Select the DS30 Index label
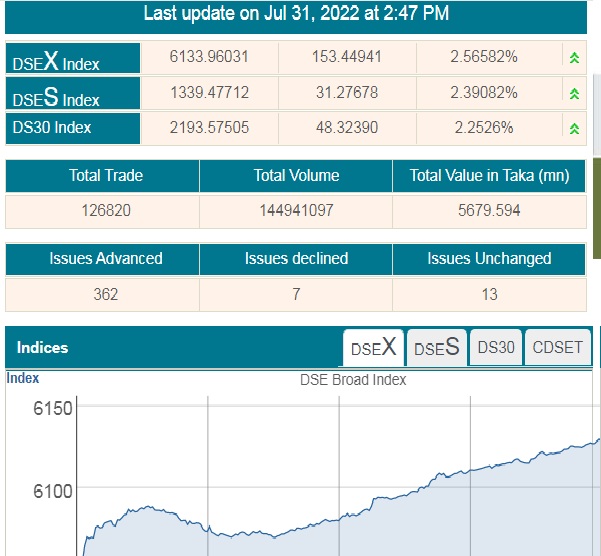The width and height of the screenshot is (601, 556). coord(72,128)
